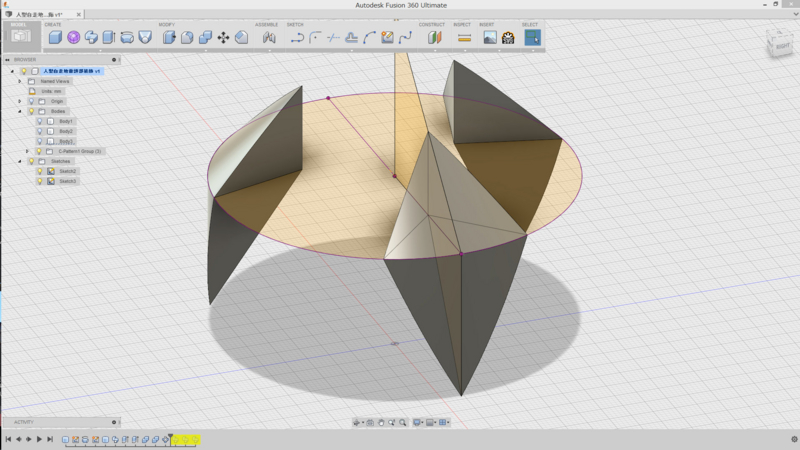Click the timeline marker handle
This screenshot has width=800, height=450.
(x=170, y=436)
